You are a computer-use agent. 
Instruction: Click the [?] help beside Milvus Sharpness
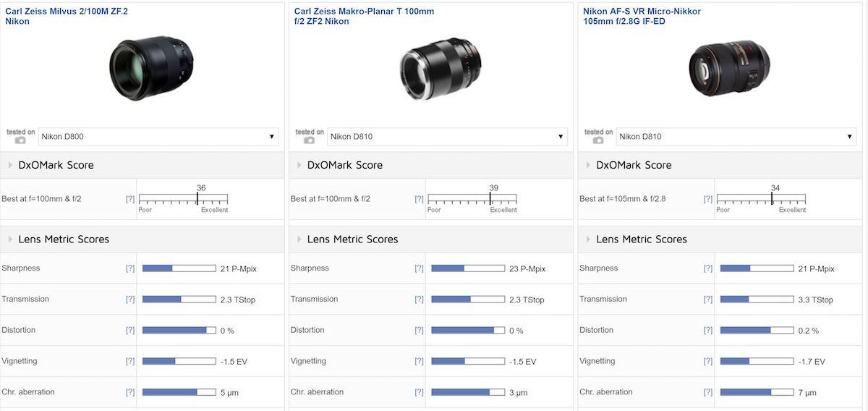click(x=130, y=268)
